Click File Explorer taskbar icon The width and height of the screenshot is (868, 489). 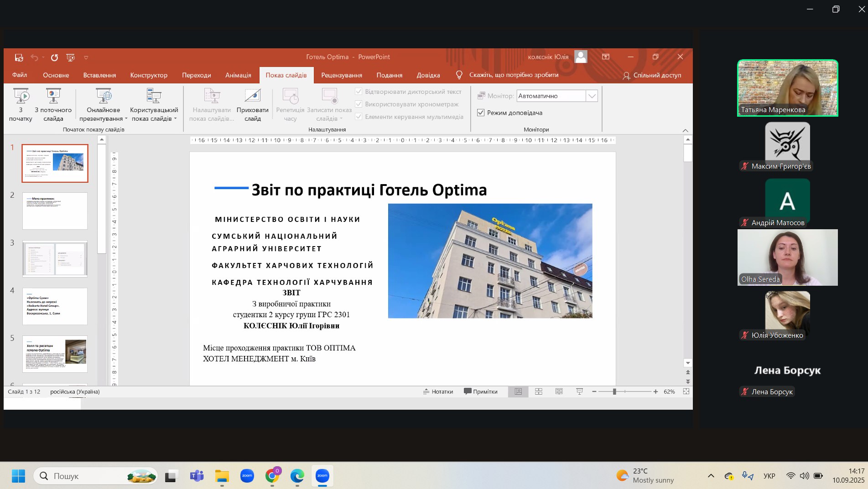click(x=222, y=476)
